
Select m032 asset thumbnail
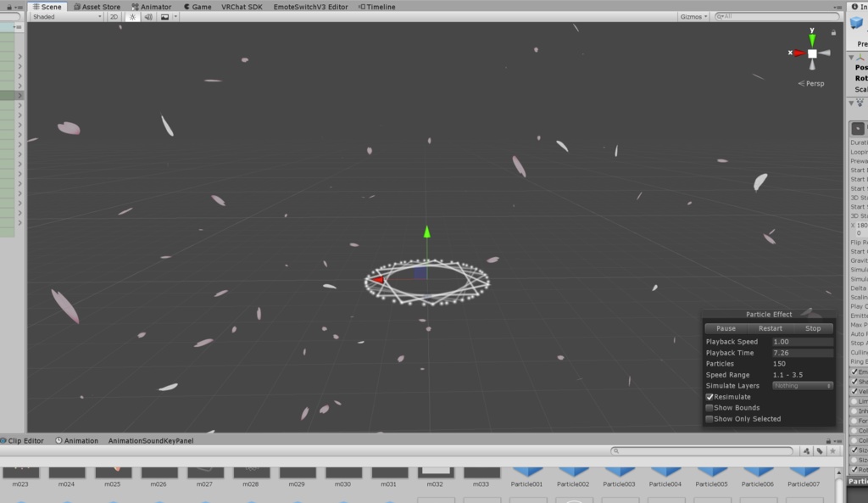pyautogui.click(x=436, y=472)
